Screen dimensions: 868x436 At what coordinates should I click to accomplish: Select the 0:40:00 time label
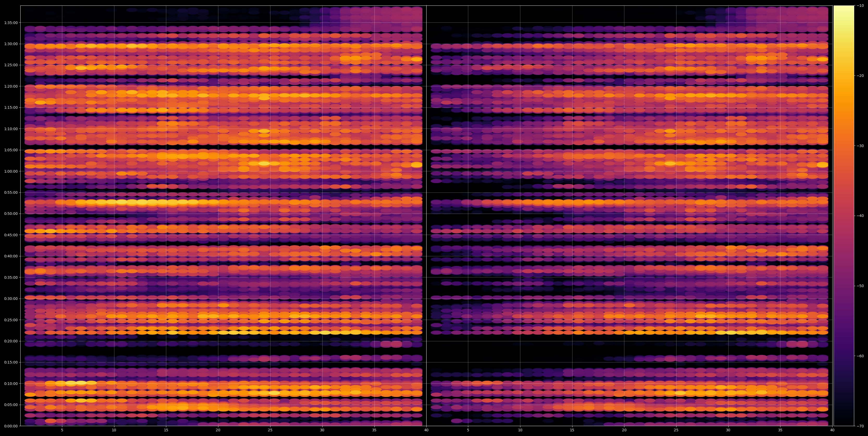[x=11, y=256]
